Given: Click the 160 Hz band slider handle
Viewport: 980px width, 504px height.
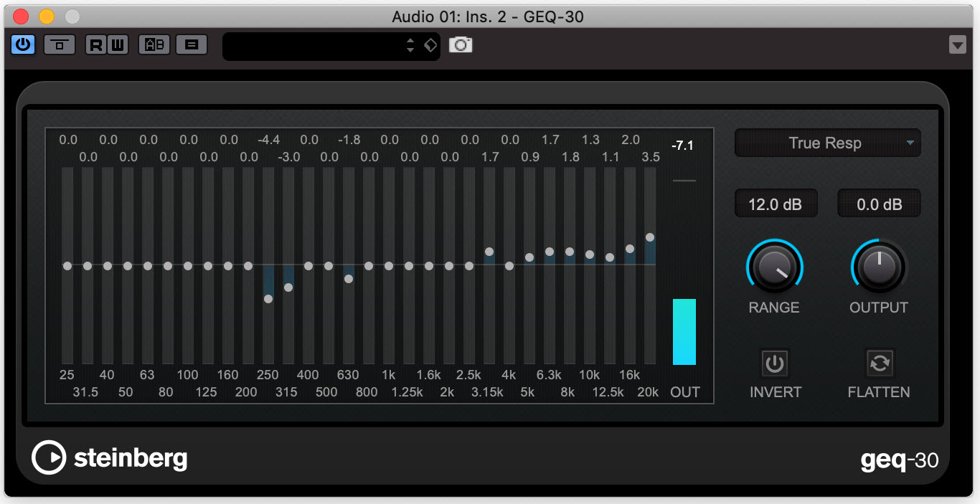Looking at the screenshot, I should coord(228,266).
